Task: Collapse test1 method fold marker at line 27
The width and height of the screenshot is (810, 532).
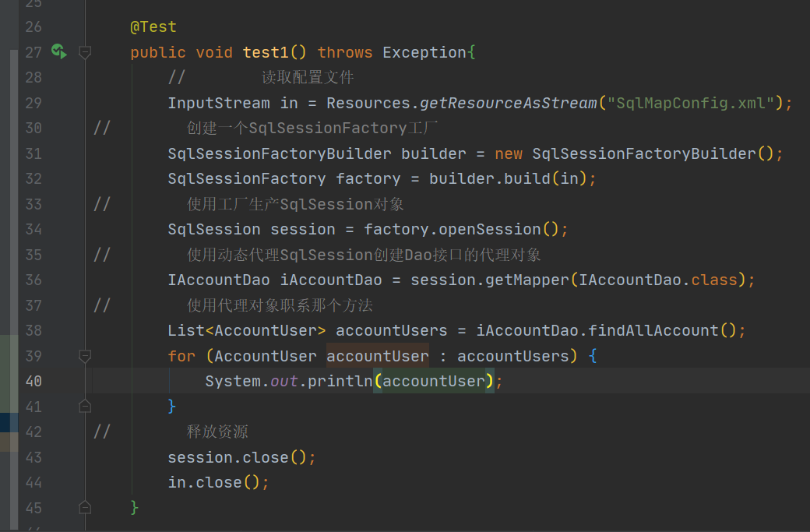Action: coord(85,51)
